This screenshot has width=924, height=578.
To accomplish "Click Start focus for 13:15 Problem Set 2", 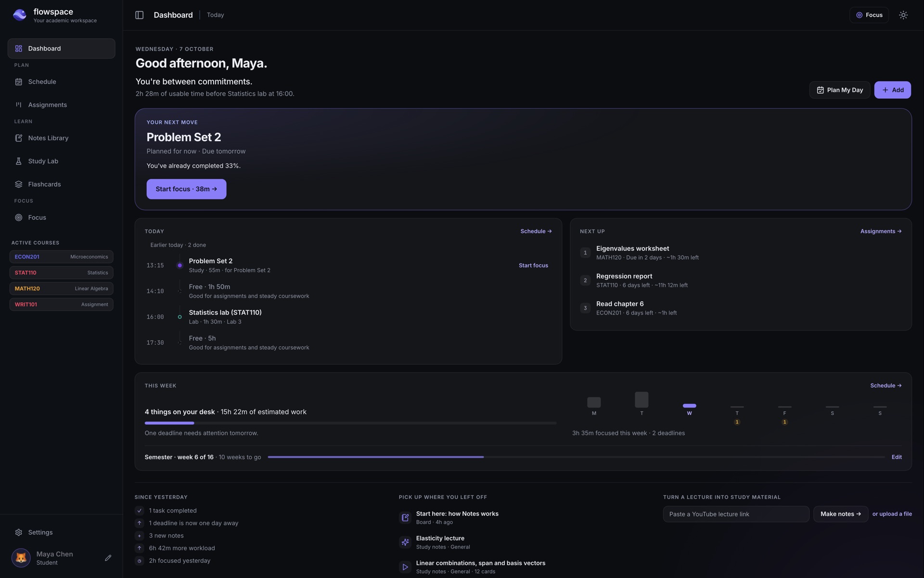I will click(x=533, y=265).
